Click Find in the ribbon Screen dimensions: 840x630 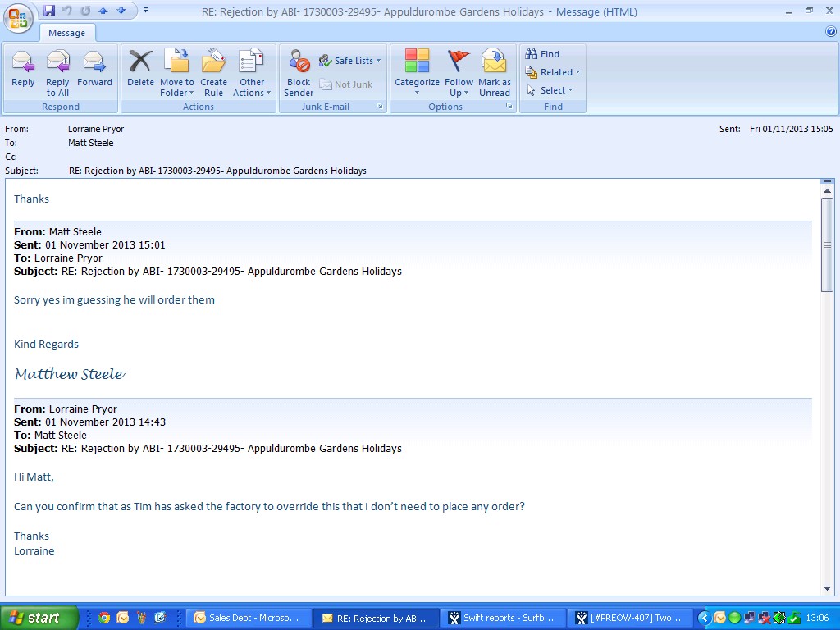tap(542, 54)
